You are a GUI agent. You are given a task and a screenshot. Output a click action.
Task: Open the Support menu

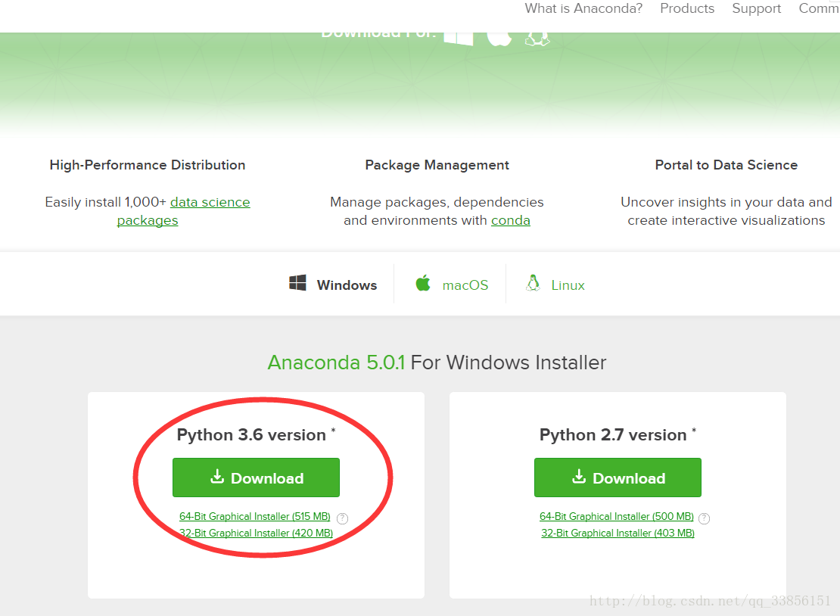757,8
